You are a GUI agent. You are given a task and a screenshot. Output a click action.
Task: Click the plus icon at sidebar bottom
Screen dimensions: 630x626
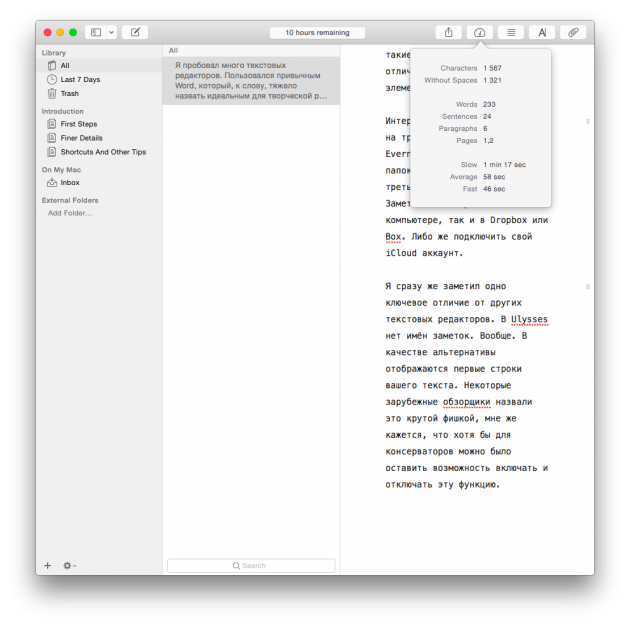pyautogui.click(x=47, y=565)
